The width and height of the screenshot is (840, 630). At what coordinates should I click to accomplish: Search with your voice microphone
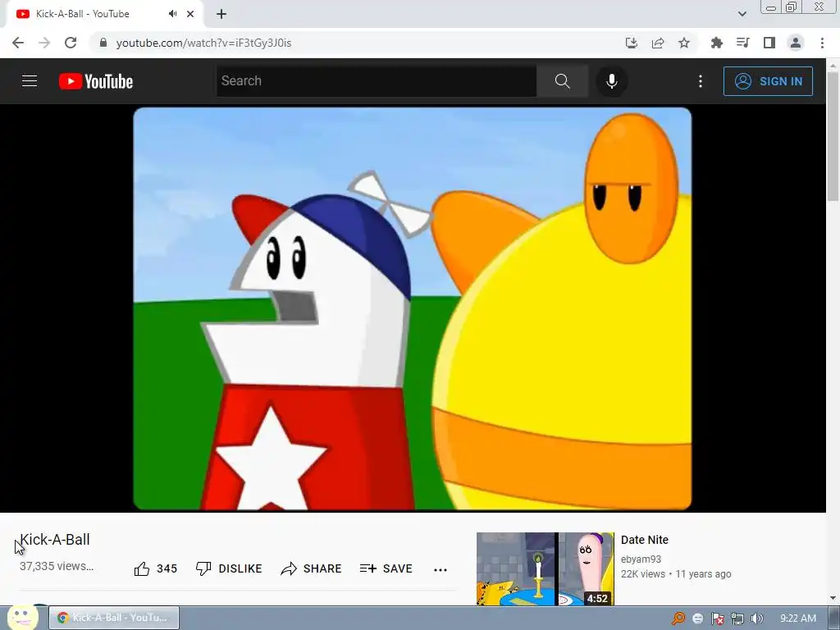(x=611, y=81)
